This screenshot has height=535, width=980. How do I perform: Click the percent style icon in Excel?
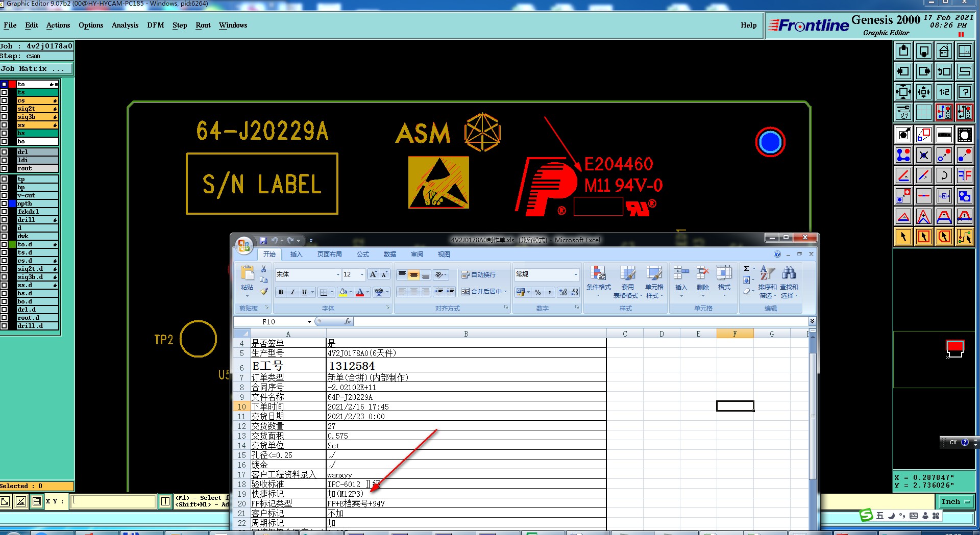pyautogui.click(x=537, y=292)
